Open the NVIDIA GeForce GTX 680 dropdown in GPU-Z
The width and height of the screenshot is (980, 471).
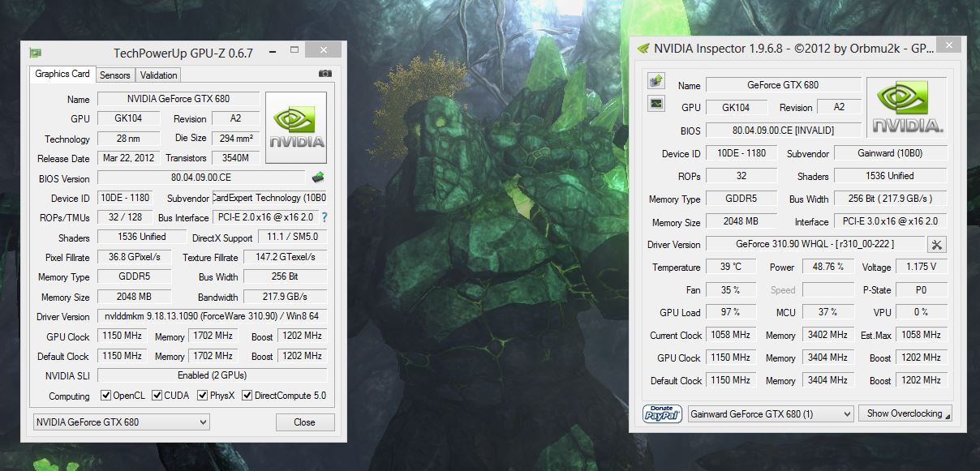(122, 422)
